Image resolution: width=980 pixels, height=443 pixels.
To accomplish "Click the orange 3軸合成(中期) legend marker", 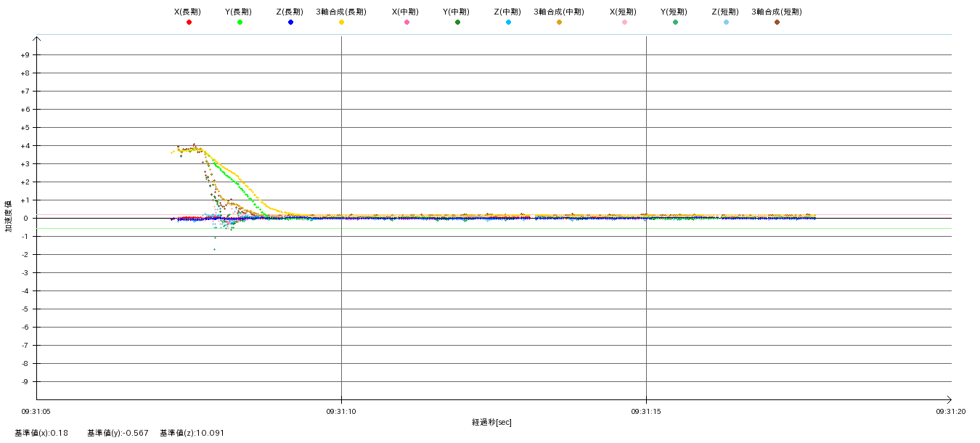I will tap(559, 23).
